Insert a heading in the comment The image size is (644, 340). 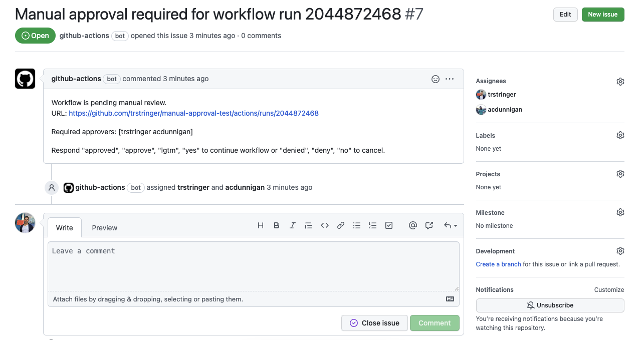[261, 226]
